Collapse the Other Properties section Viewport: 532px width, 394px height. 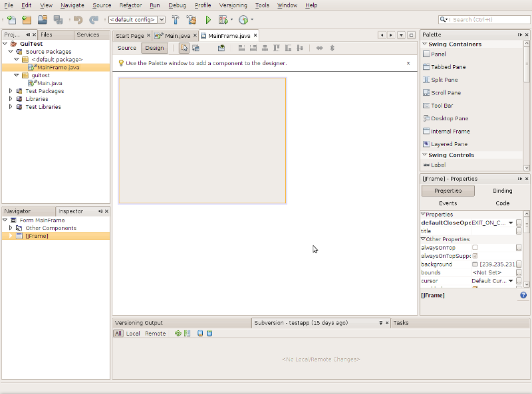pos(423,239)
